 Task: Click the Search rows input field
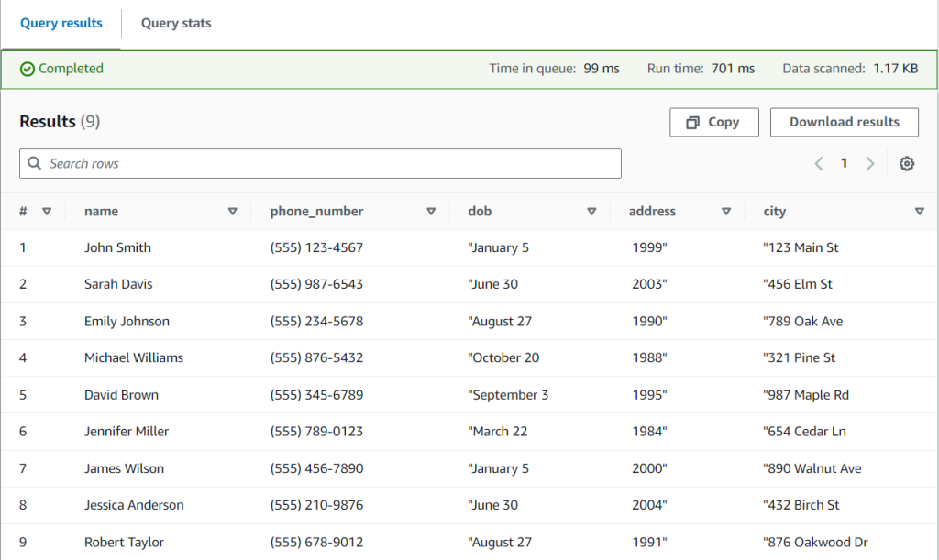[x=321, y=163]
